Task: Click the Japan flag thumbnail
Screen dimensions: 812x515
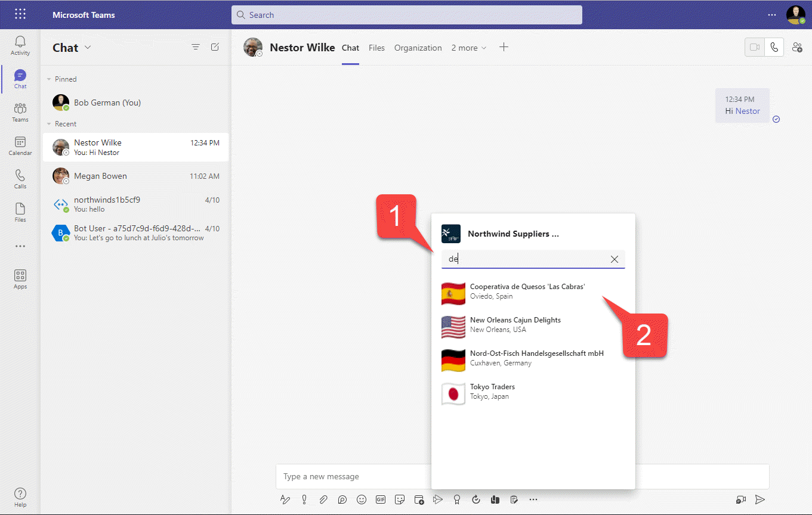Action: click(x=453, y=394)
